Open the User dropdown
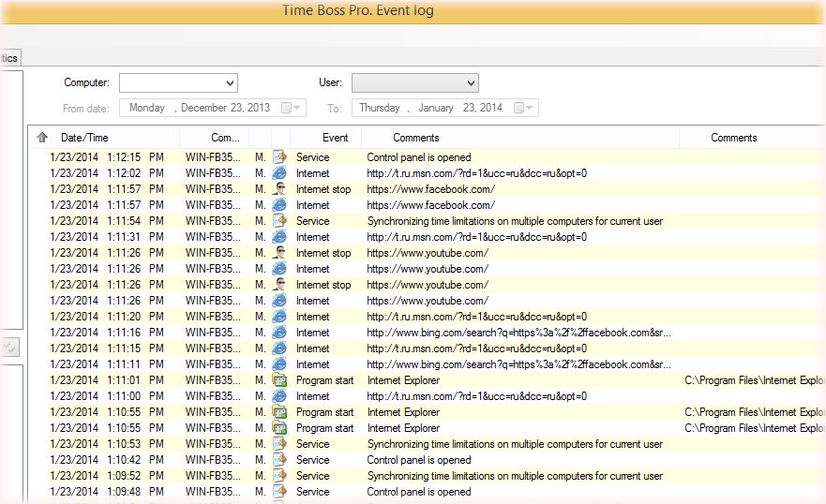 471,82
